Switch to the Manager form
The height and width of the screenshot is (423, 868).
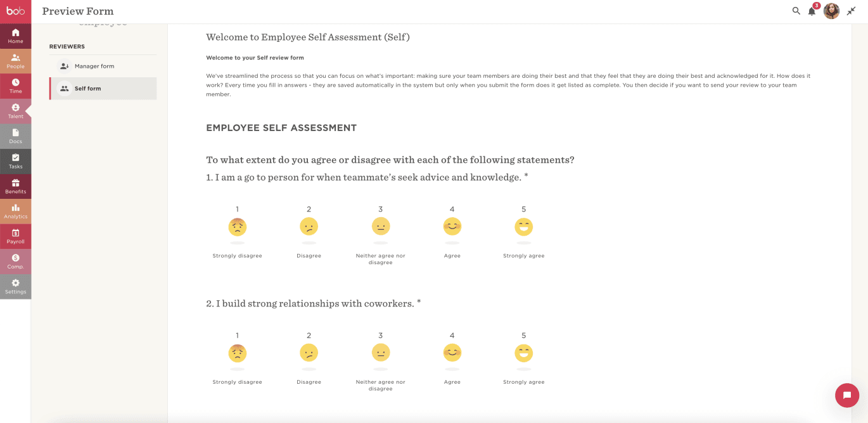tap(103, 65)
